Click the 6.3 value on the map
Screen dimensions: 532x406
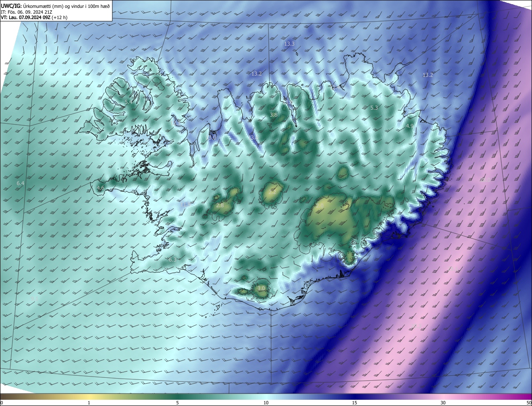[172, 259]
